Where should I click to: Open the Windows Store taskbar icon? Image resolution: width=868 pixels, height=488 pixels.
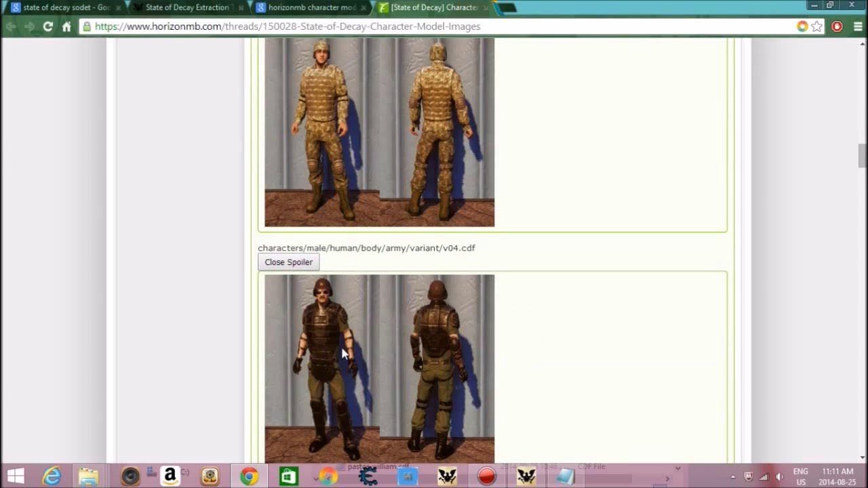289,476
